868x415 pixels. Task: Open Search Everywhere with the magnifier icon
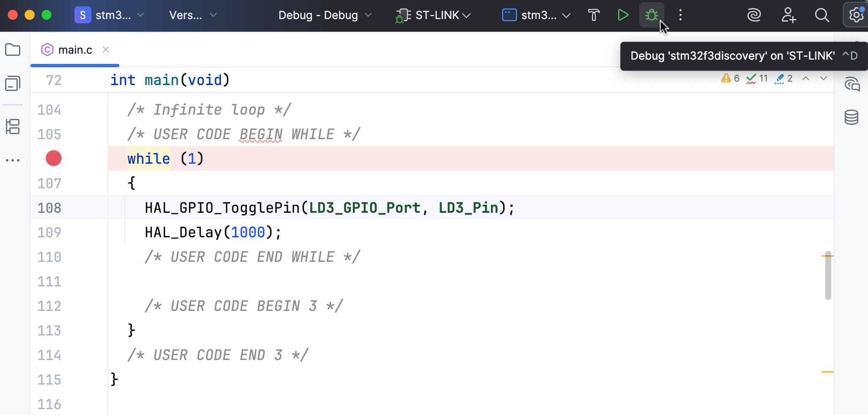click(822, 15)
